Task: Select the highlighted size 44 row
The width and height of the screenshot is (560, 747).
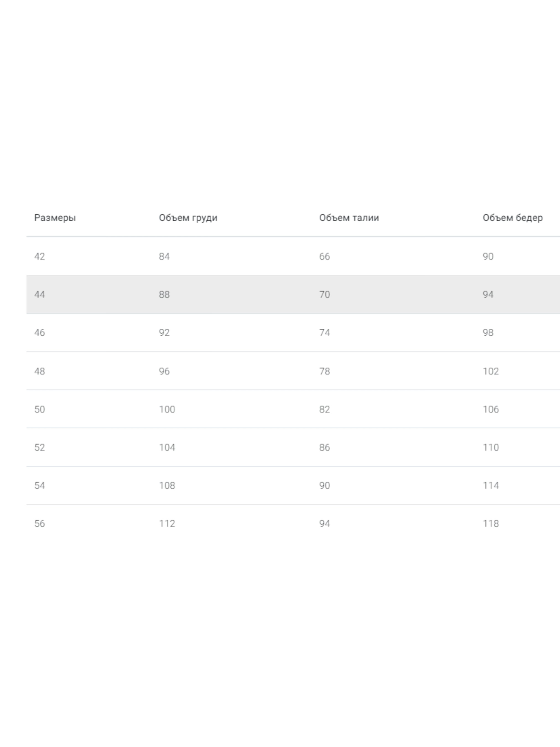Action: 40,294
